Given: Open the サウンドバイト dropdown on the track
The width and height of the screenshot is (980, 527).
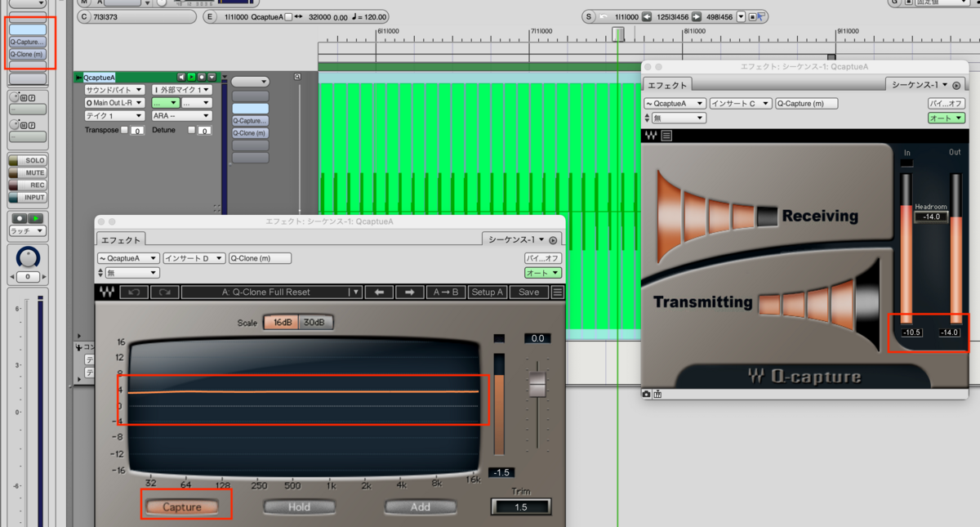Looking at the screenshot, I should [x=114, y=90].
